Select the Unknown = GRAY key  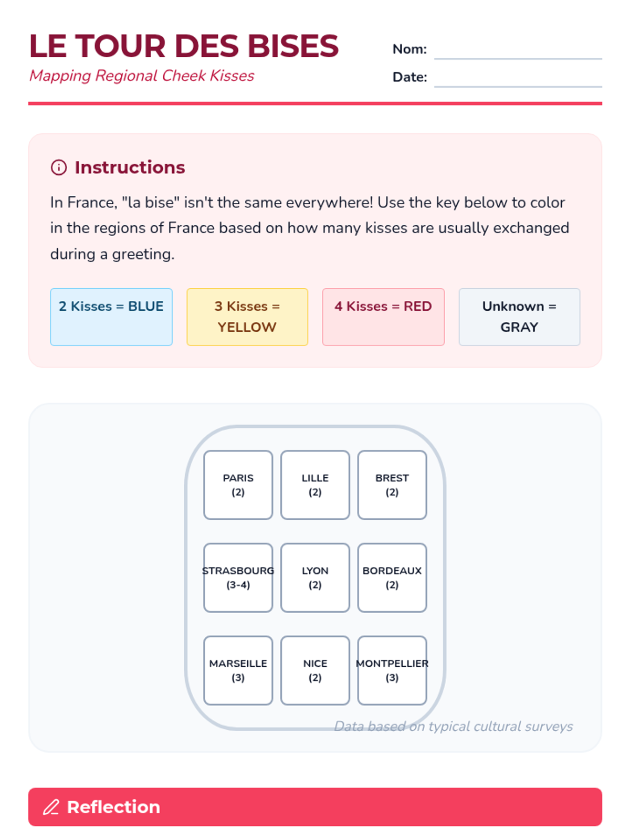(519, 317)
